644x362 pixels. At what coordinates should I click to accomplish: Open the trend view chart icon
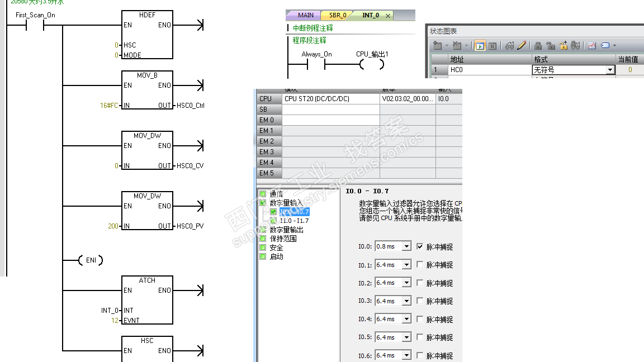pyautogui.click(x=592, y=46)
